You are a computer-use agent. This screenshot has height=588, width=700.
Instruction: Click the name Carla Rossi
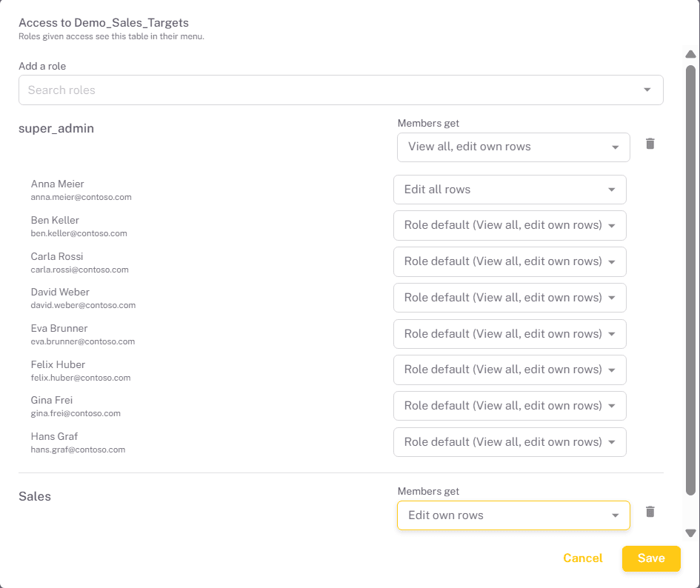coord(57,256)
